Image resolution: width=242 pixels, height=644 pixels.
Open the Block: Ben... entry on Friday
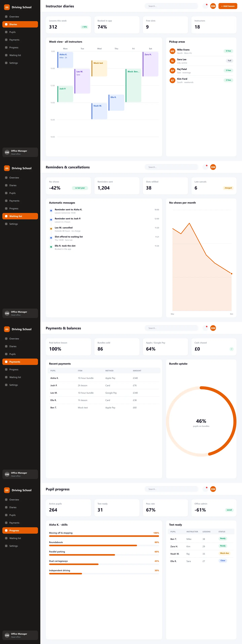pos(134,86)
